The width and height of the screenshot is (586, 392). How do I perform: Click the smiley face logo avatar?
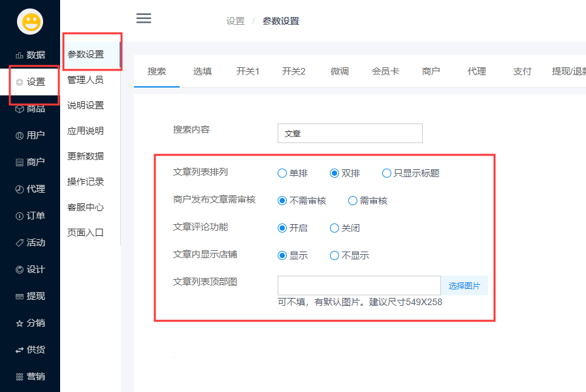point(30,22)
